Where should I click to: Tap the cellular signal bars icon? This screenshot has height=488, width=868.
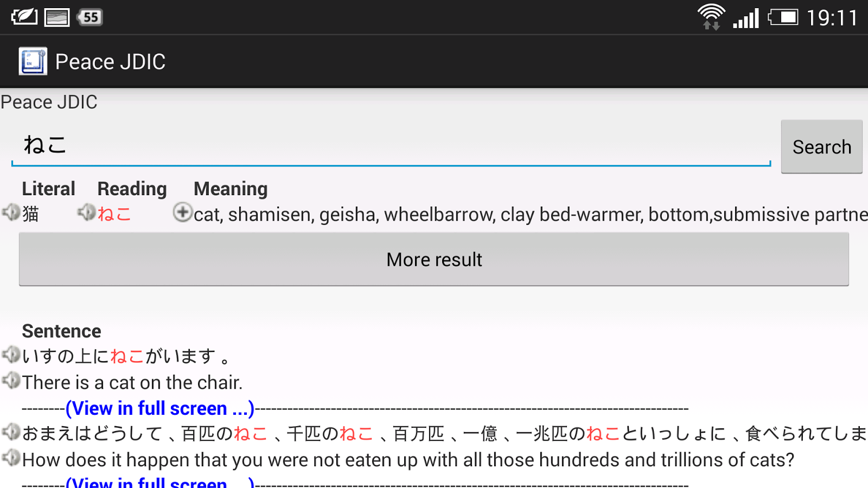coord(745,16)
